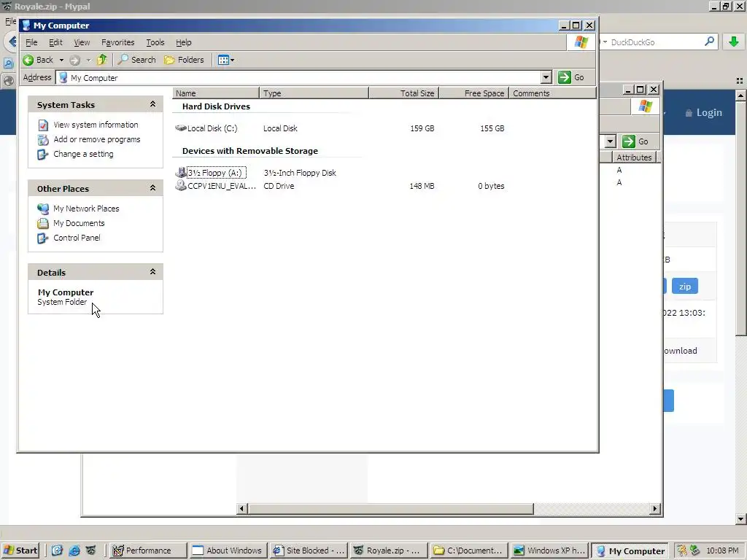Click the 155 GB free space value
The width and height of the screenshot is (747, 560).
coord(492,128)
